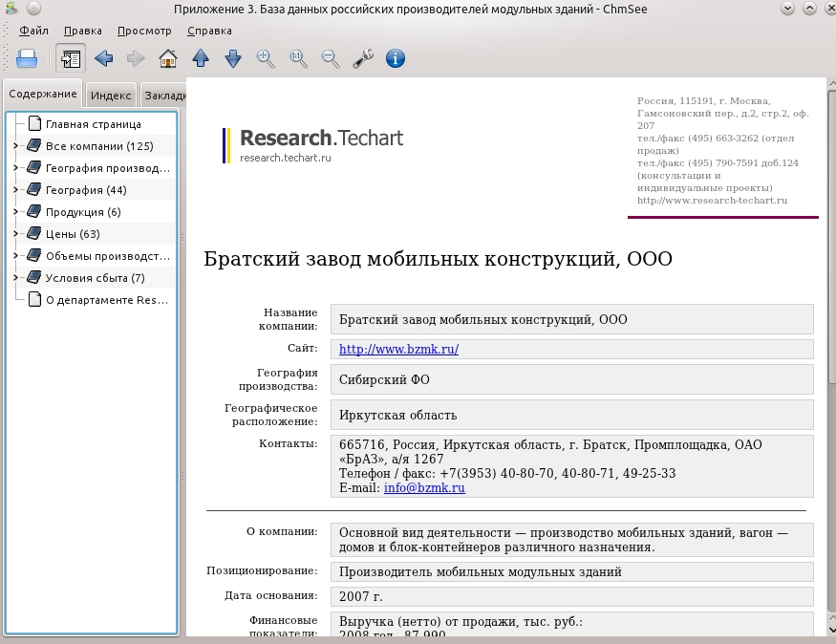Screen dimensions: 836x644
Task: Zoom out with magnifier minus icon
Action: coord(331,58)
